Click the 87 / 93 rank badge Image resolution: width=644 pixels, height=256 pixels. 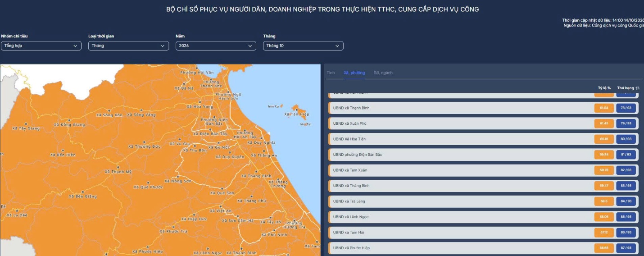(x=626, y=248)
